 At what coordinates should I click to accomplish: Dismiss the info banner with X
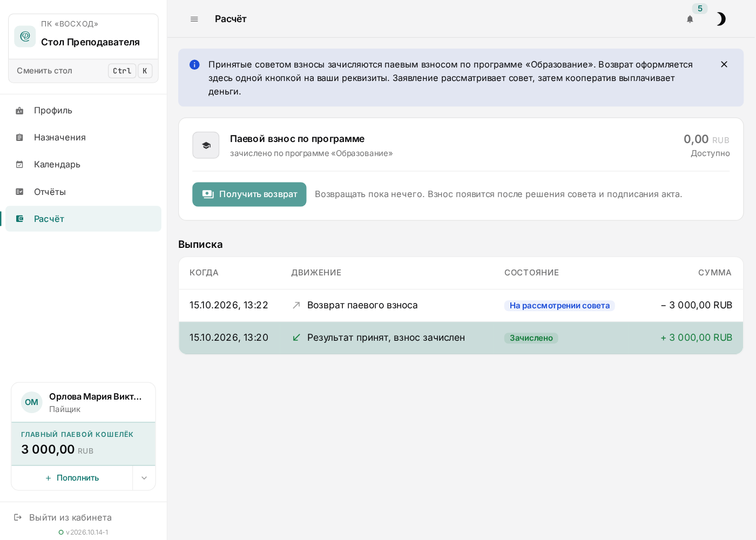[724, 64]
